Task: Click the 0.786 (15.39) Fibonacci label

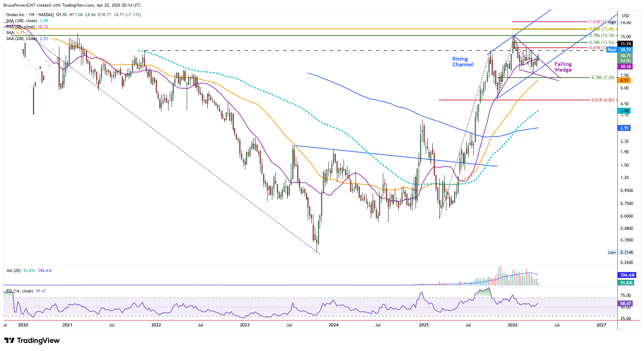Action: click(602, 35)
